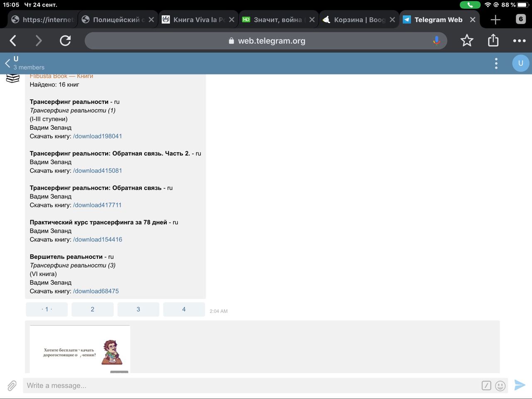Screen dimensions: 532x399
Task: Close the Полицейский tab
Action: [151, 20]
